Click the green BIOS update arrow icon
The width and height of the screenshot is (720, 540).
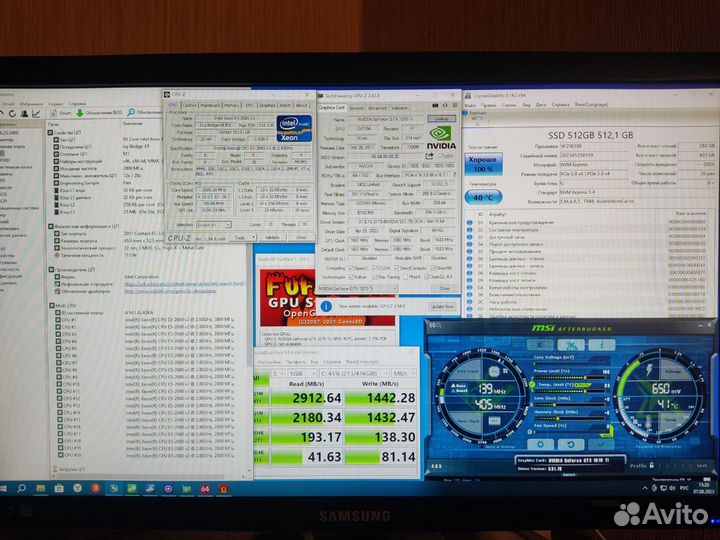80,112
